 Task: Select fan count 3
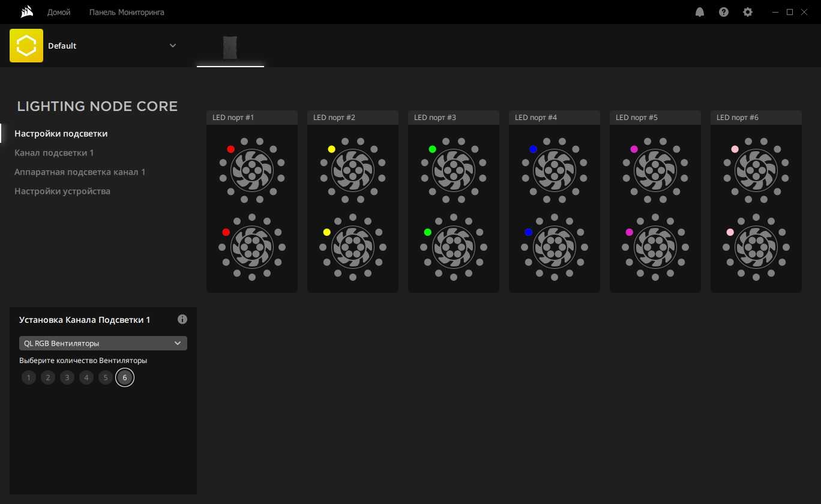pos(67,377)
